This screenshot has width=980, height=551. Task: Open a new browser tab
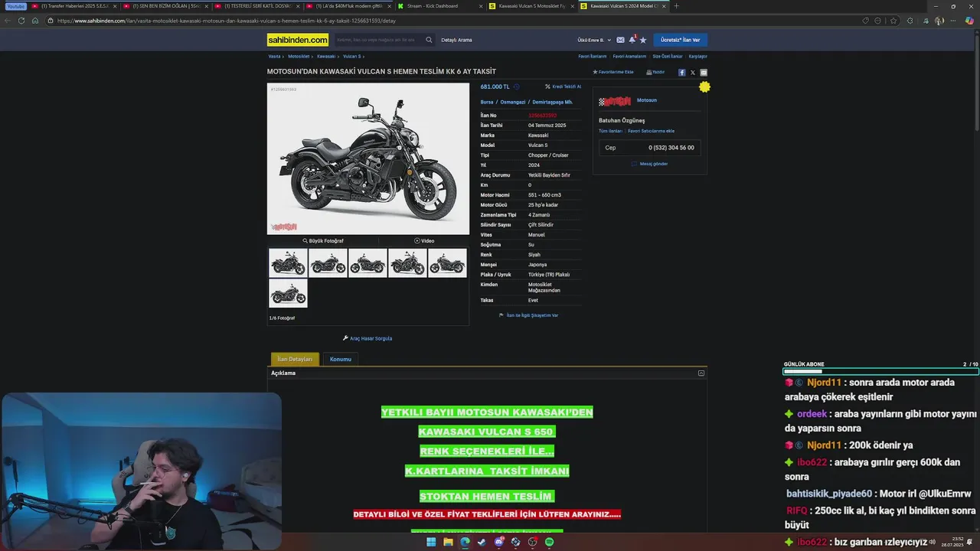pyautogui.click(x=676, y=6)
